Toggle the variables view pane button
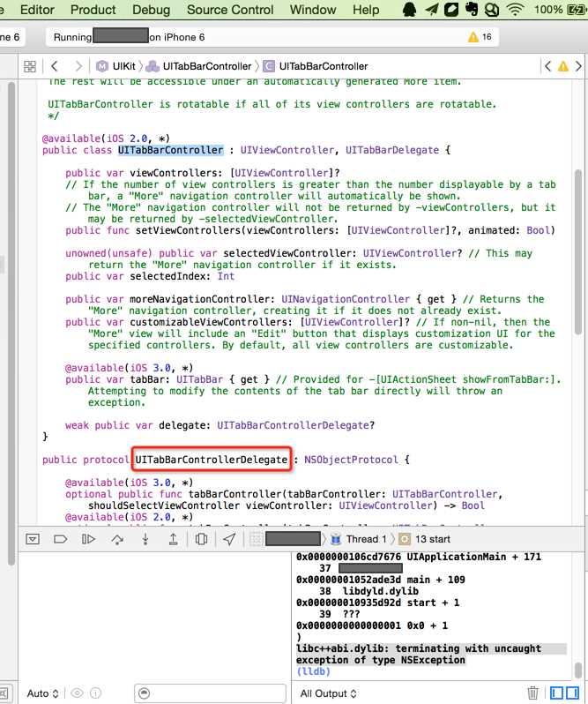Screen dimensions: 588x704 pyautogui.click(x=556, y=693)
